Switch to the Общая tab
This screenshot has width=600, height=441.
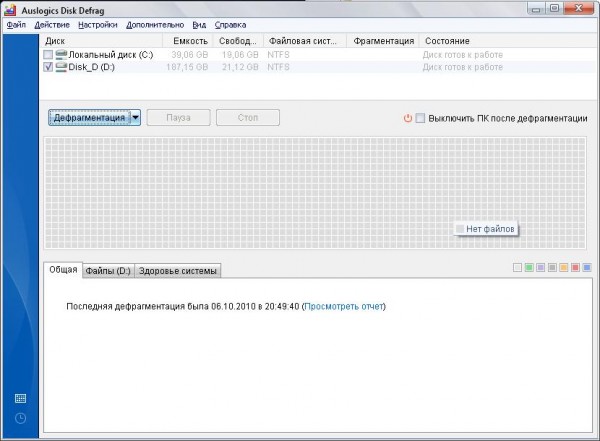point(63,270)
